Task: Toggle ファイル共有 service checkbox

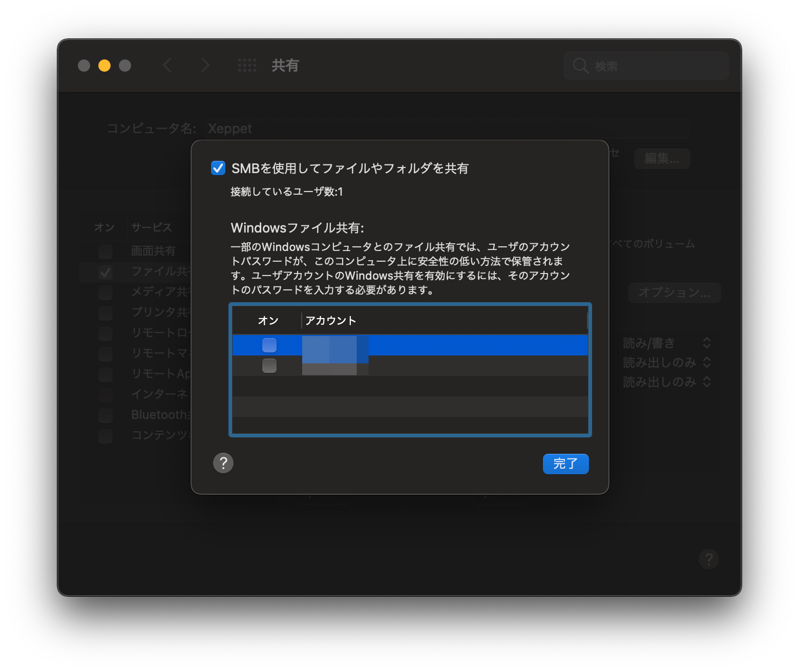Action: (106, 272)
